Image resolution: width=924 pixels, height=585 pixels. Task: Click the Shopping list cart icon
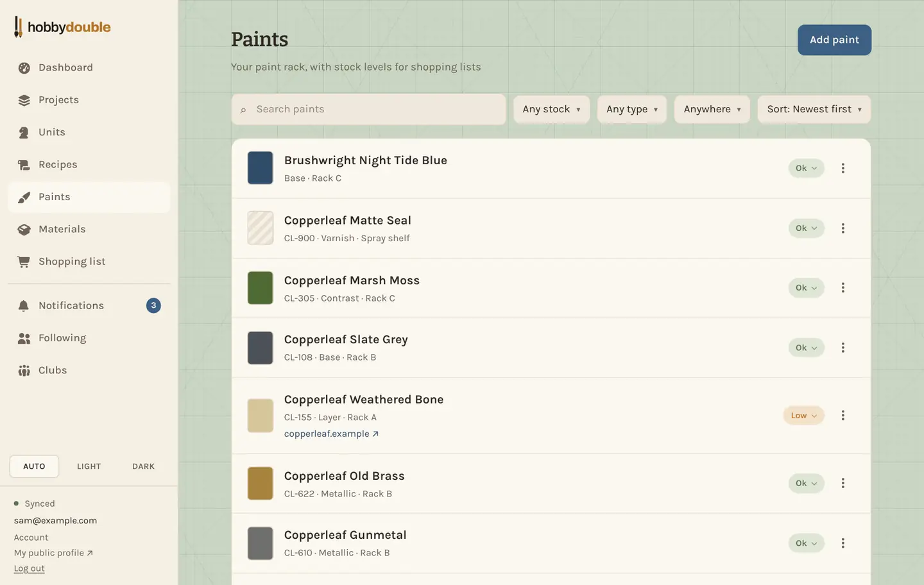click(24, 262)
